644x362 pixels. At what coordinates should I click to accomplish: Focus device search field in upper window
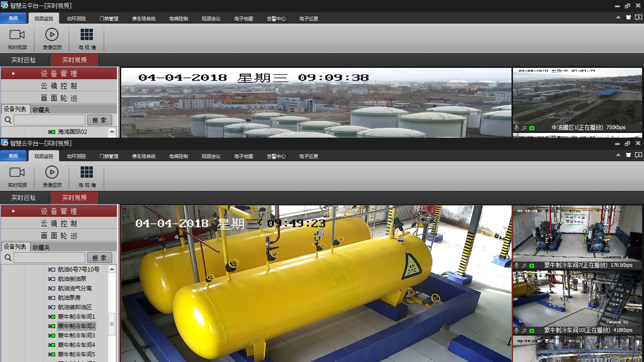pos(50,120)
